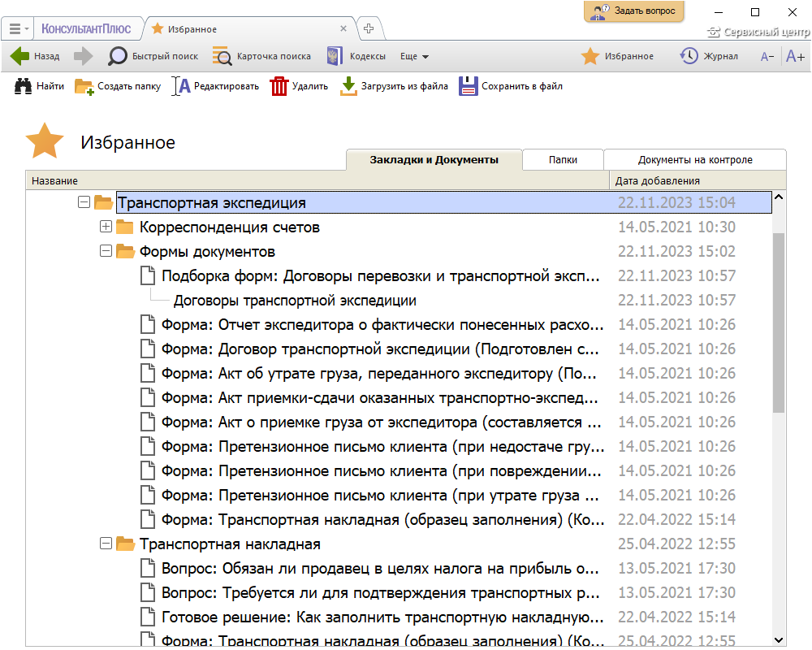The height and width of the screenshot is (650, 812).
Task: Open the Journal (Журнал) history
Action: pos(708,56)
